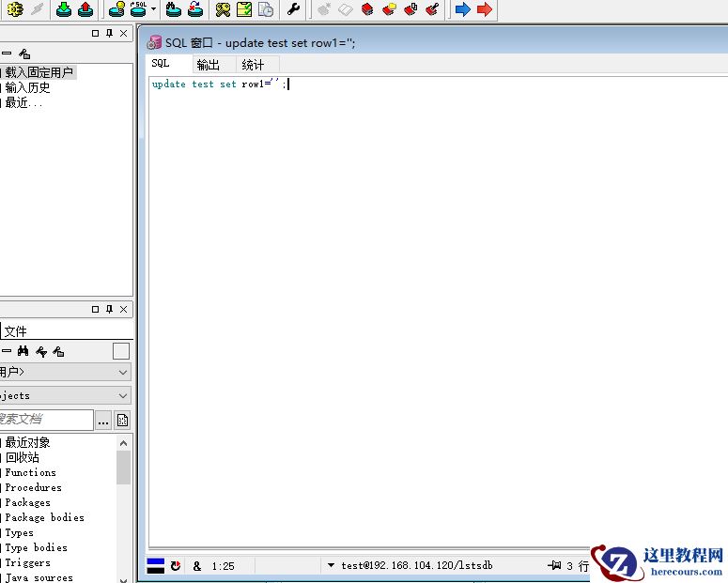
Task: Click the red right arrow icon
Action: 485,9
